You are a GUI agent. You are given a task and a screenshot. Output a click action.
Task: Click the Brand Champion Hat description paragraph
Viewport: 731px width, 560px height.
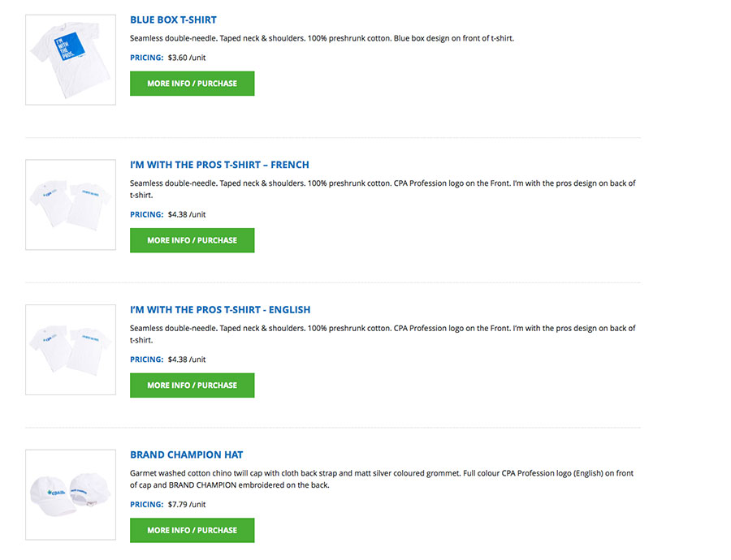coord(382,479)
